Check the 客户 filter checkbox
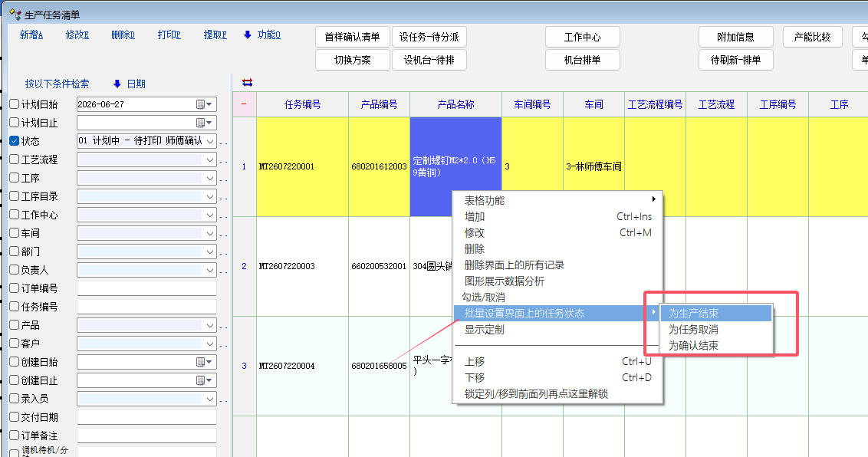This screenshot has height=457, width=868. [x=15, y=344]
